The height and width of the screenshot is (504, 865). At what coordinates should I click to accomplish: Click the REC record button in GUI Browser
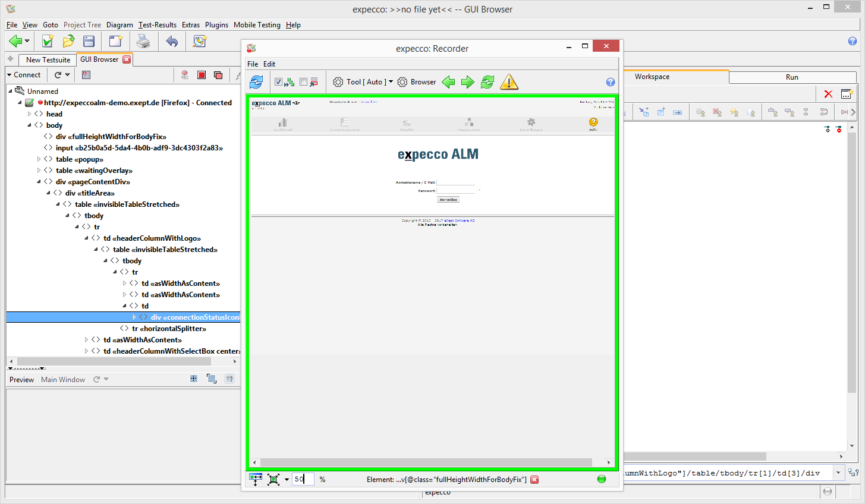pyautogui.click(x=185, y=75)
